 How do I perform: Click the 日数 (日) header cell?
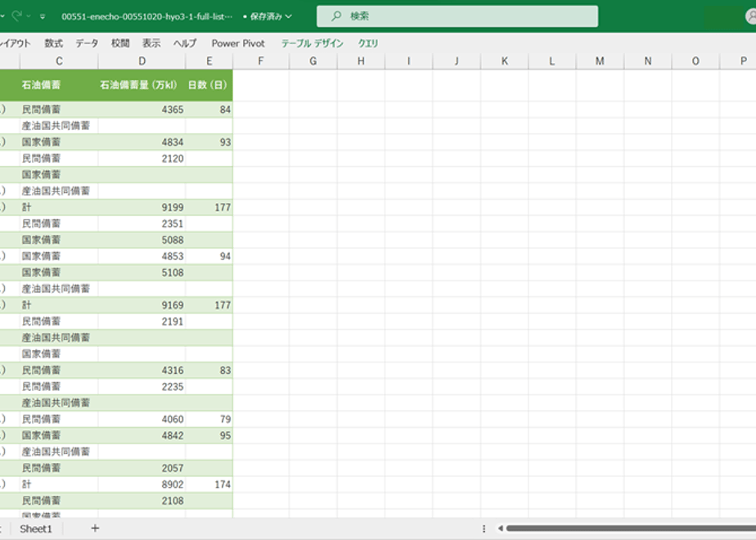pos(209,85)
